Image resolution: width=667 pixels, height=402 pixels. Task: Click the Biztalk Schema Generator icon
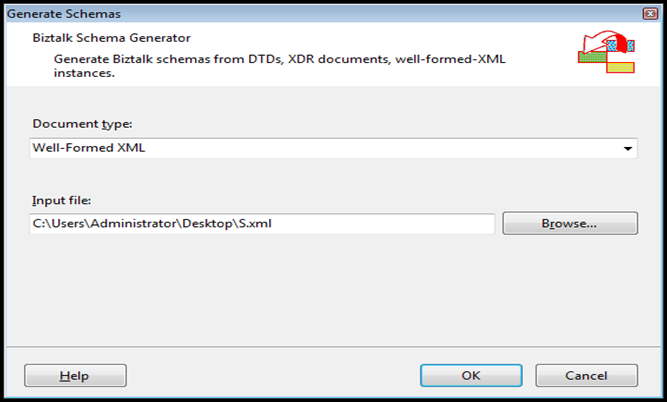point(606,53)
